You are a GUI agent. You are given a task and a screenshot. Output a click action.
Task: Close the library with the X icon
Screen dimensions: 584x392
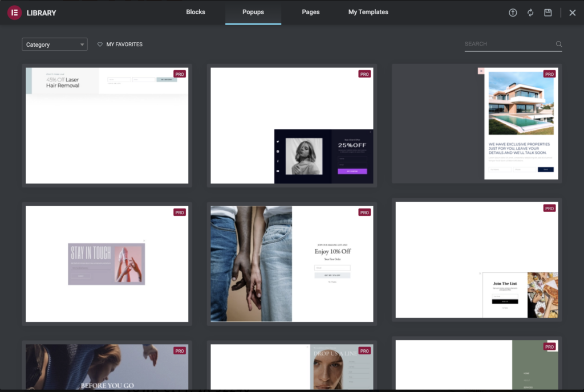[573, 13]
